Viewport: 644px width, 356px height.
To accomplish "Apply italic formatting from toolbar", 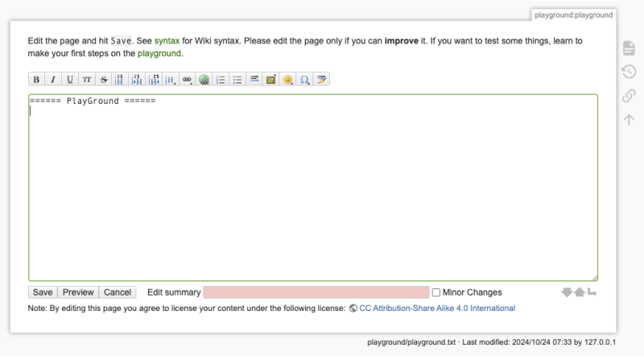I will click(x=53, y=79).
